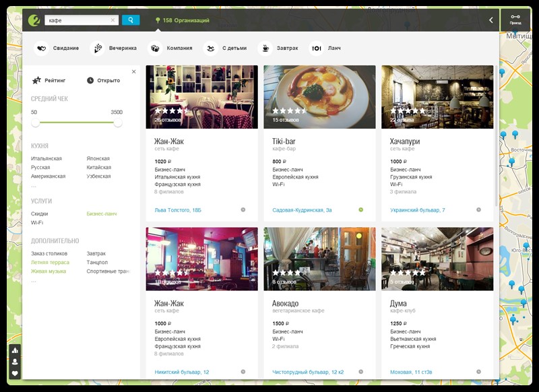Open the Хачапури cafe title
The width and height of the screenshot is (539, 392).
coord(404,141)
